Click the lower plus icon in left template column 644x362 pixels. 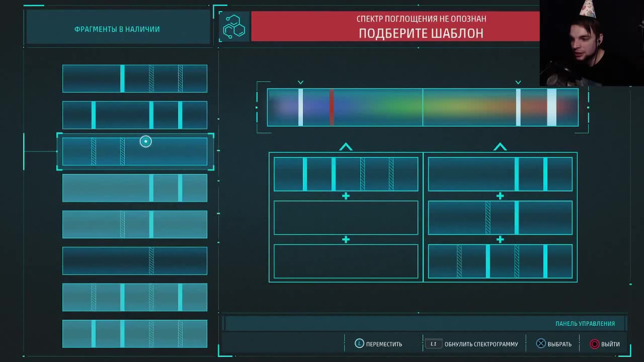tap(346, 240)
